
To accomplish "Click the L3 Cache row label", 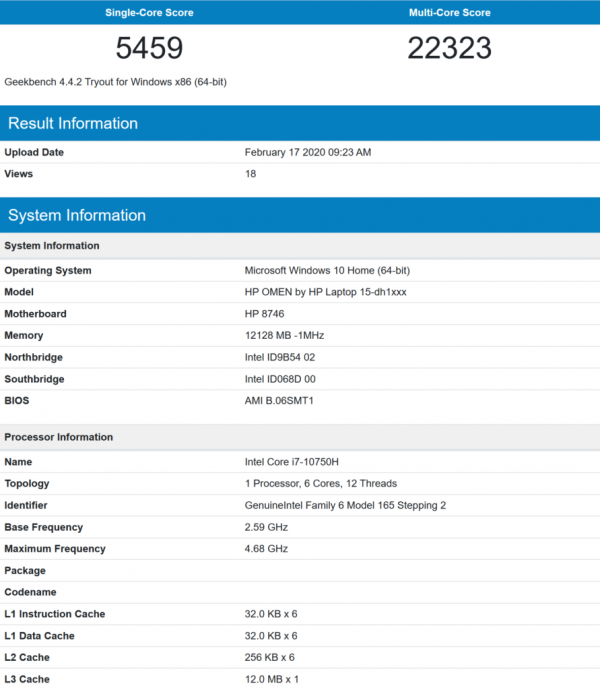I will point(27,679).
